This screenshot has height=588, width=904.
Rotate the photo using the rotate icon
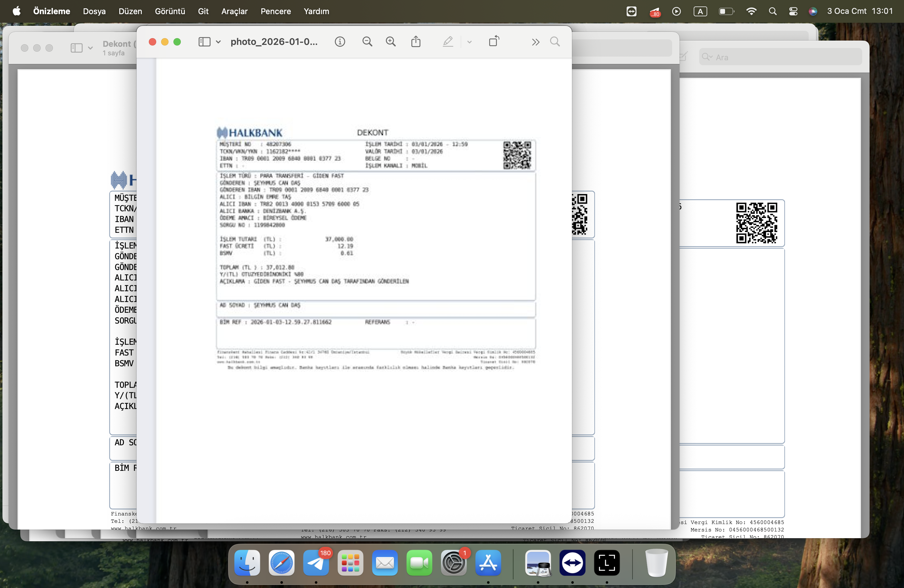(494, 41)
